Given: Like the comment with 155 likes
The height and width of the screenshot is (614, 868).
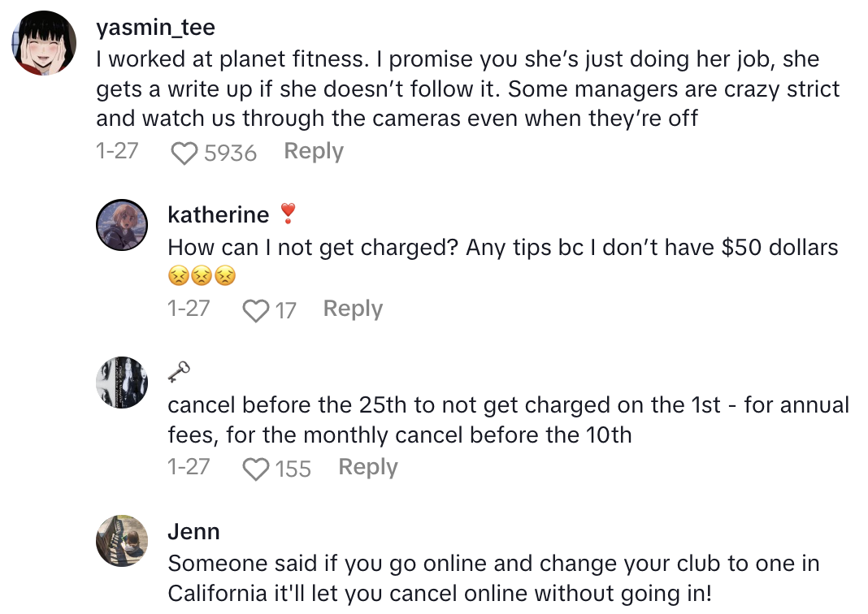Looking at the screenshot, I should point(256,469).
